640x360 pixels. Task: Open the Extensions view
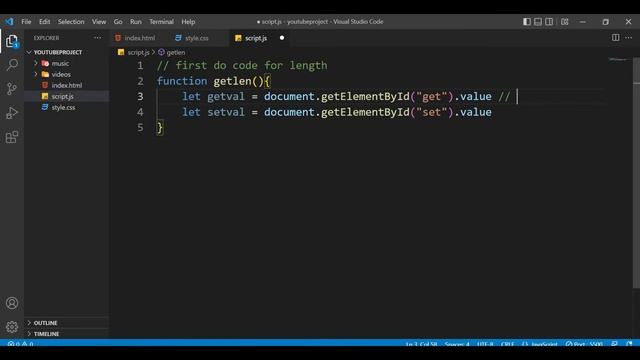12,137
